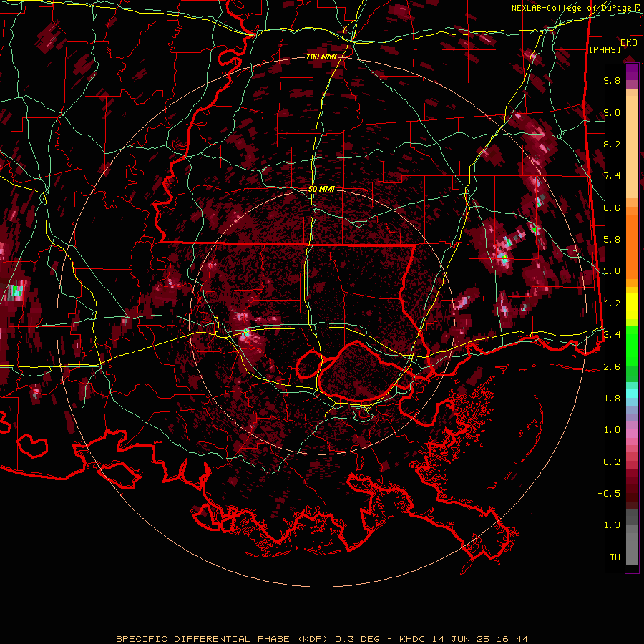Pick the bright green segment of color scale
This screenshot has height=644, width=644.
pos(632,346)
